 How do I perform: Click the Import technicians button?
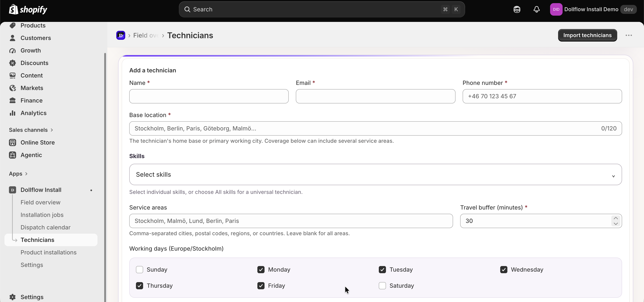[587, 35]
